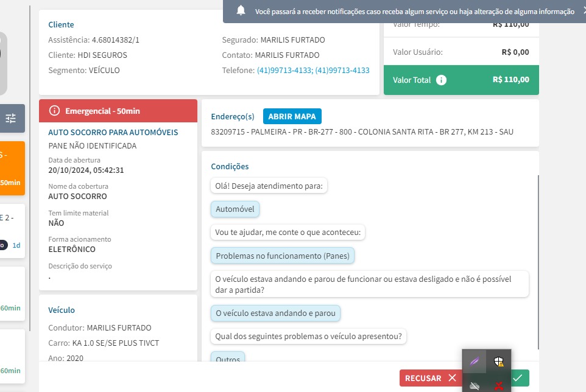Click the opening date 20/10/2024, 05:42:31

[x=86, y=170]
